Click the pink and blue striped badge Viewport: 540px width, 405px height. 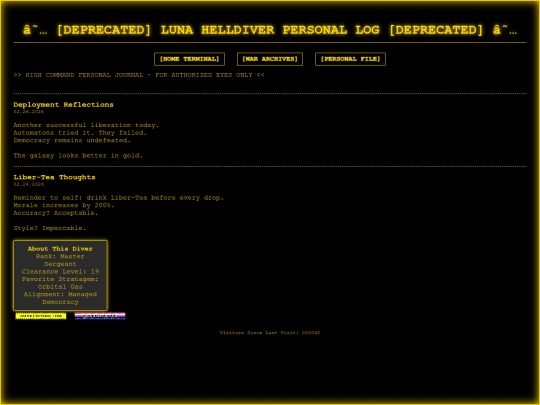coord(100,316)
